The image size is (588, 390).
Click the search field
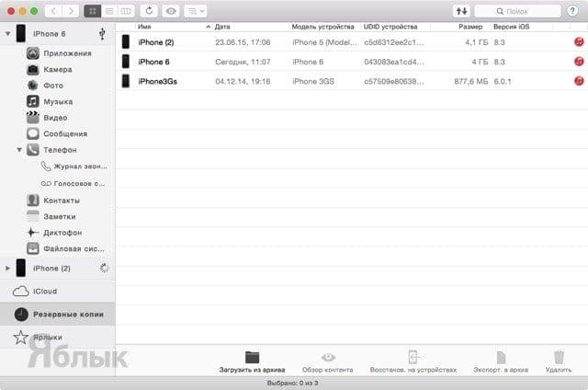point(517,11)
